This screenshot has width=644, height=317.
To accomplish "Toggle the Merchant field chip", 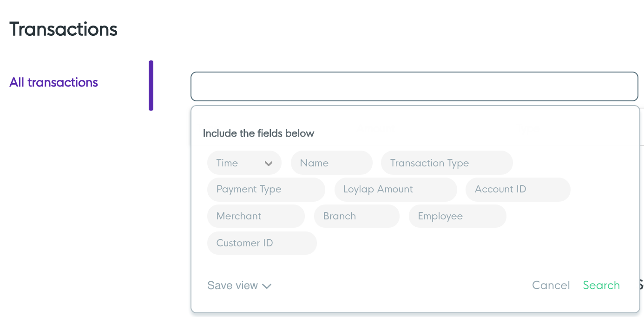I will (x=256, y=216).
